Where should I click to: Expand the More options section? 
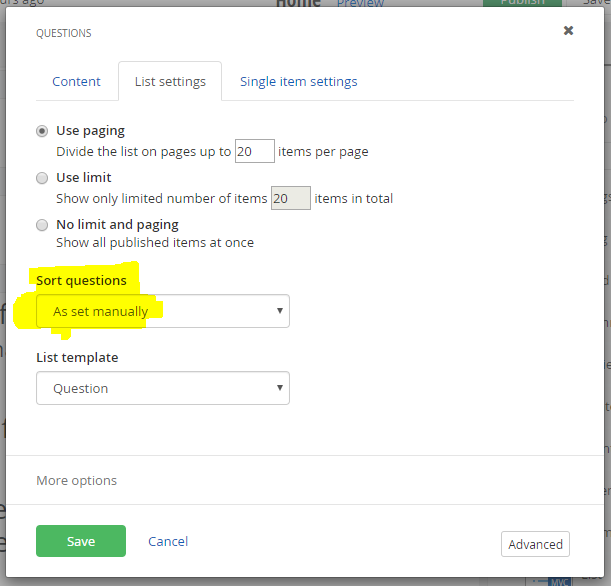(x=77, y=481)
